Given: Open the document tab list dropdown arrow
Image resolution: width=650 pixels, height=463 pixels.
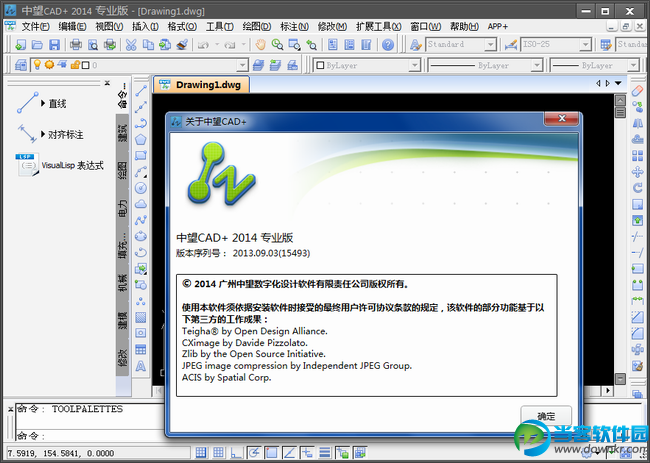Looking at the screenshot, I should pos(618,84).
